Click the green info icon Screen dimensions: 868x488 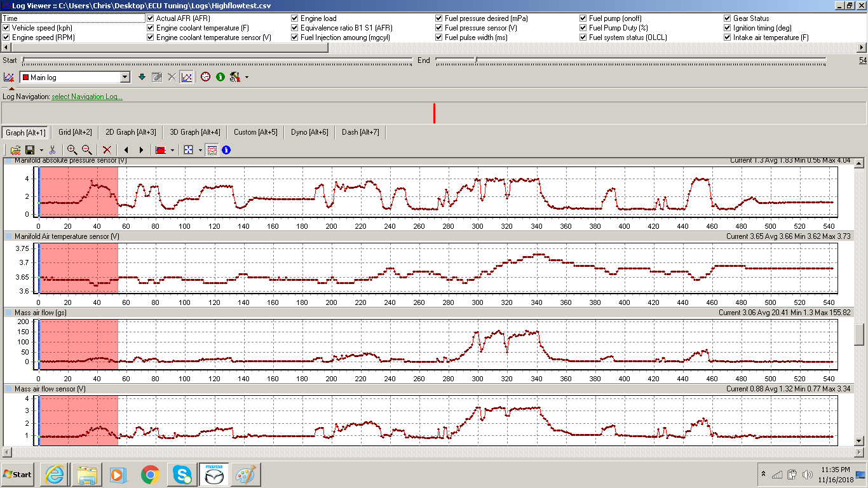(220, 77)
